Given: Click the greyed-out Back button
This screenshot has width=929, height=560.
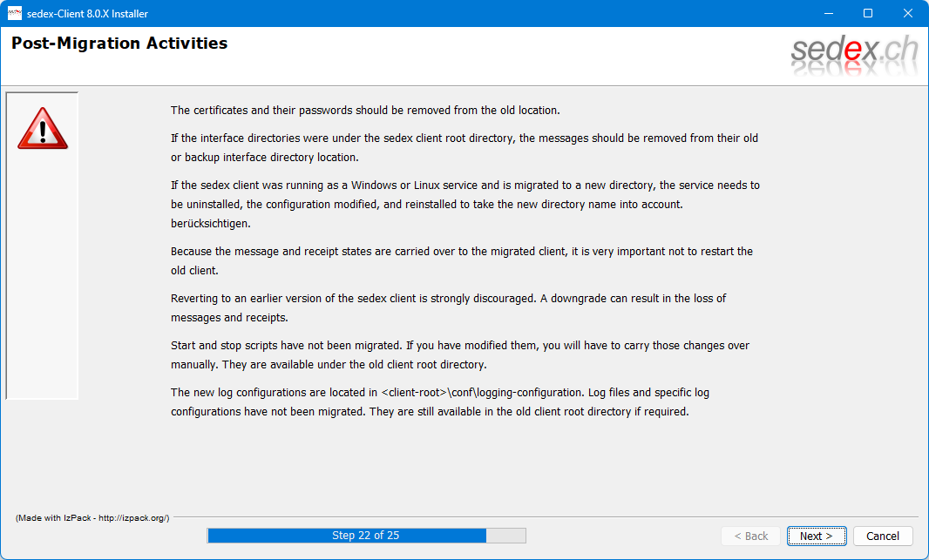Looking at the screenshot, I should tap(751, 536).
